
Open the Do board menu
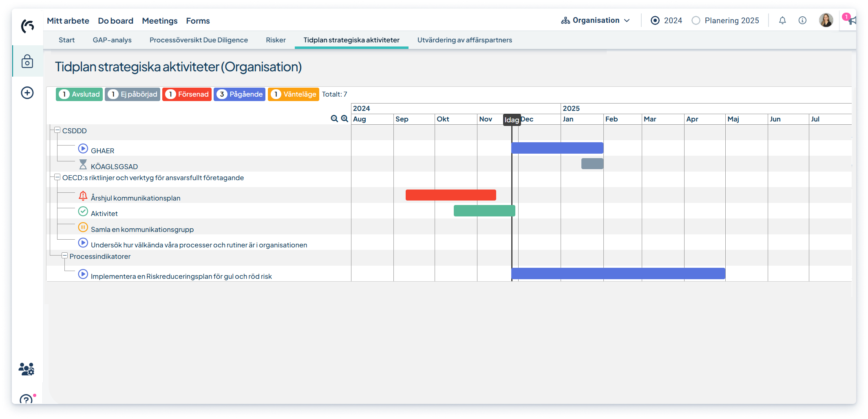pyautogui.click(x=115, y=21)
